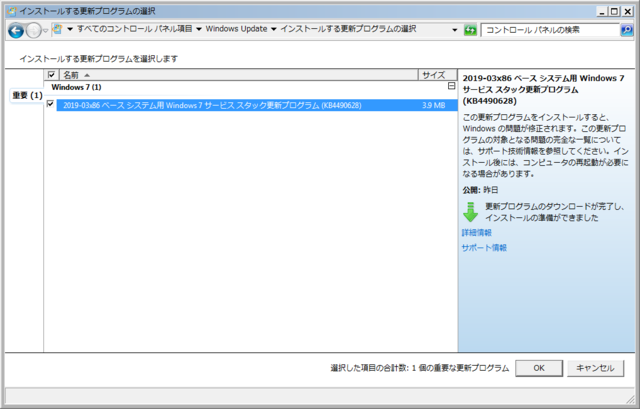The width and height of the screenshot is (640, 409).
Task: Open the address bar history dropdown
Action: tap(455, 30)
